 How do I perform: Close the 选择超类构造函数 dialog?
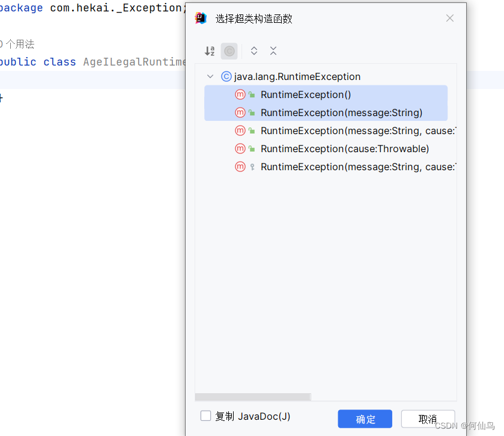click(x=450, y=18)
